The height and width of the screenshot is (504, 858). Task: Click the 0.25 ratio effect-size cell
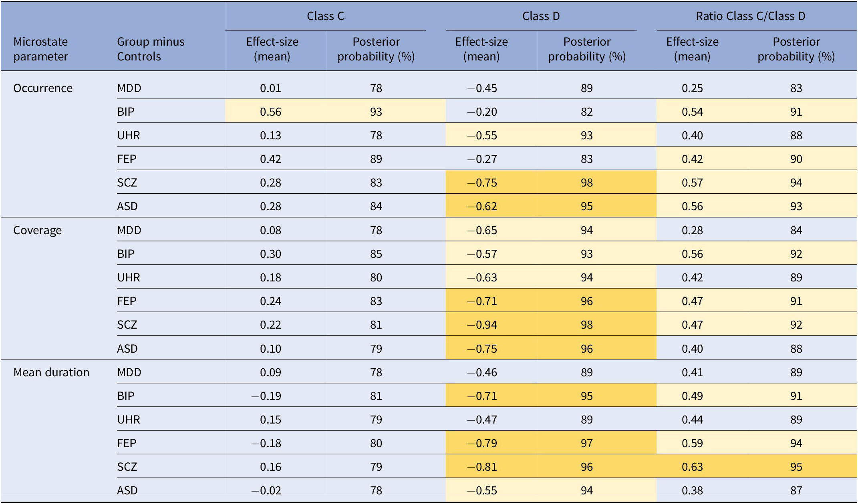pyautogui.click(x=692, y=88)
